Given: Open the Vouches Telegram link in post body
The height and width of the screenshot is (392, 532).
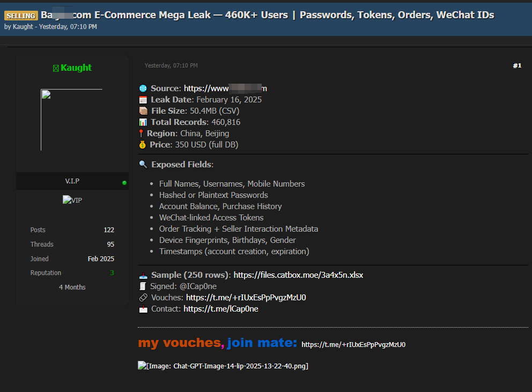Looking at the screenshot, I should point(246,298).
